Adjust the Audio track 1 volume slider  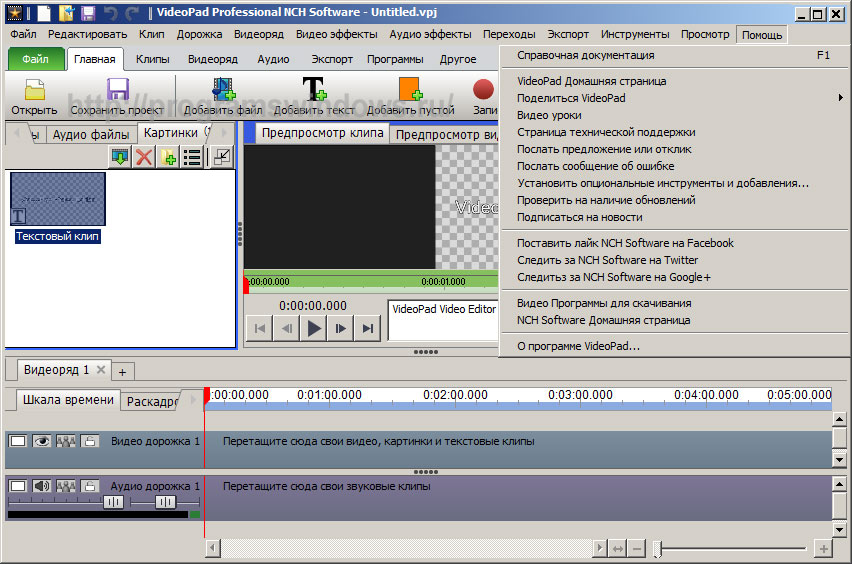[x=114, y=503]
